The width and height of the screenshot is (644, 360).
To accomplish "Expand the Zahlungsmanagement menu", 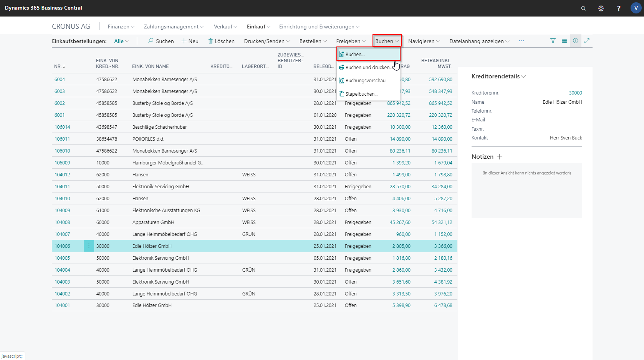I will (174, 27).
